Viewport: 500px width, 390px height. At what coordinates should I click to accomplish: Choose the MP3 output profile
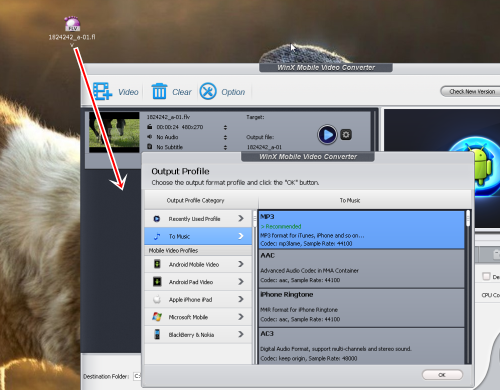point(362,230)
